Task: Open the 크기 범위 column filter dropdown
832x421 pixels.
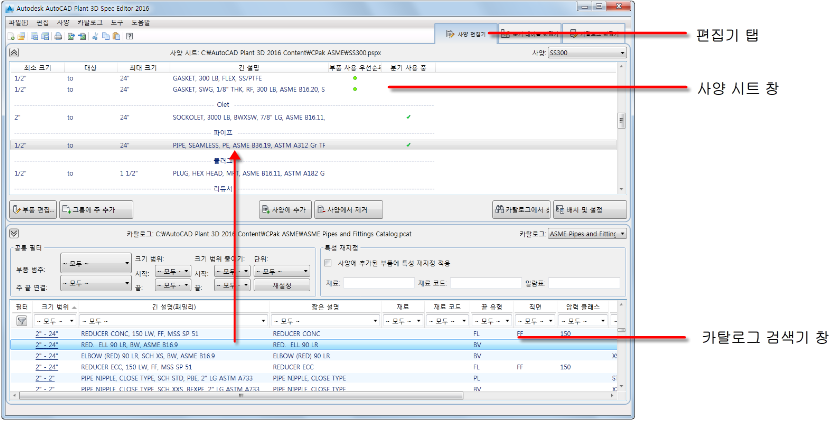Action: coord(55,321)
